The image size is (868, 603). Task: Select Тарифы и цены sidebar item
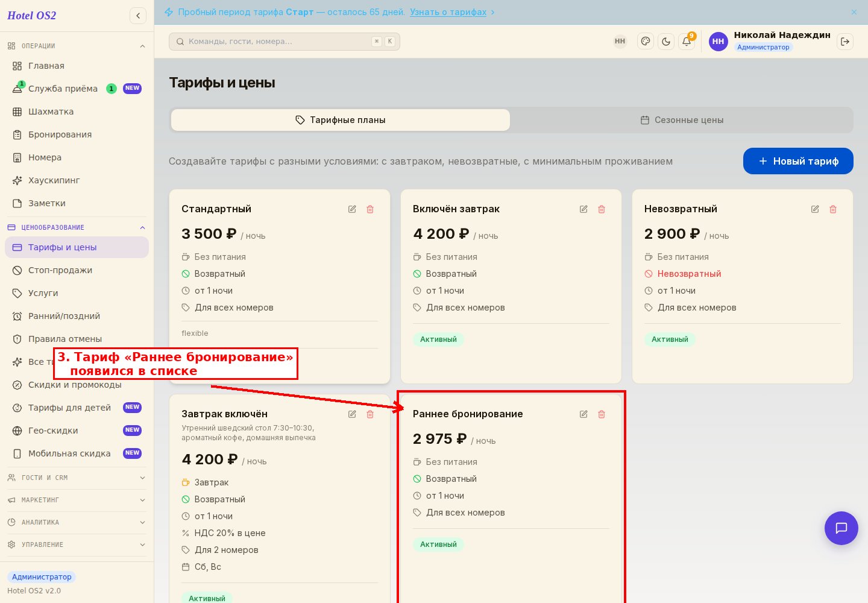77,247
